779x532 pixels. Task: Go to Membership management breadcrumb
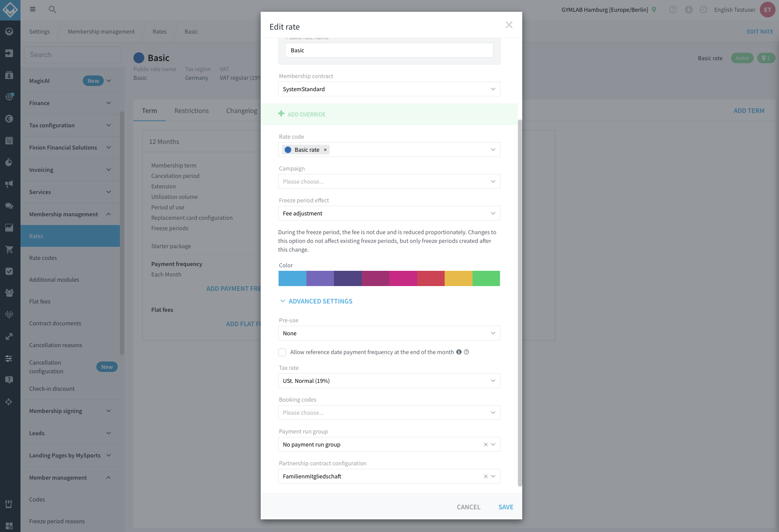101,31
